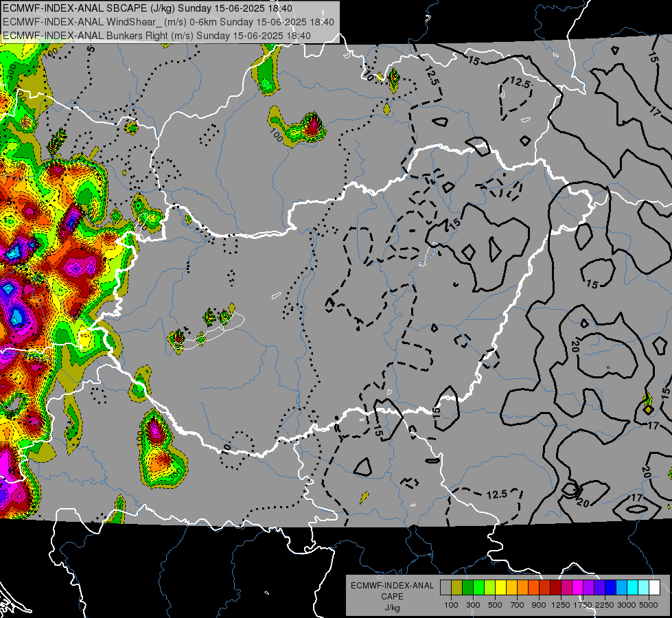Select the pure blue legend swatch at 2250
Image resolution: width=672 pixels, height=618 pixels.
[x=611, y=587]
